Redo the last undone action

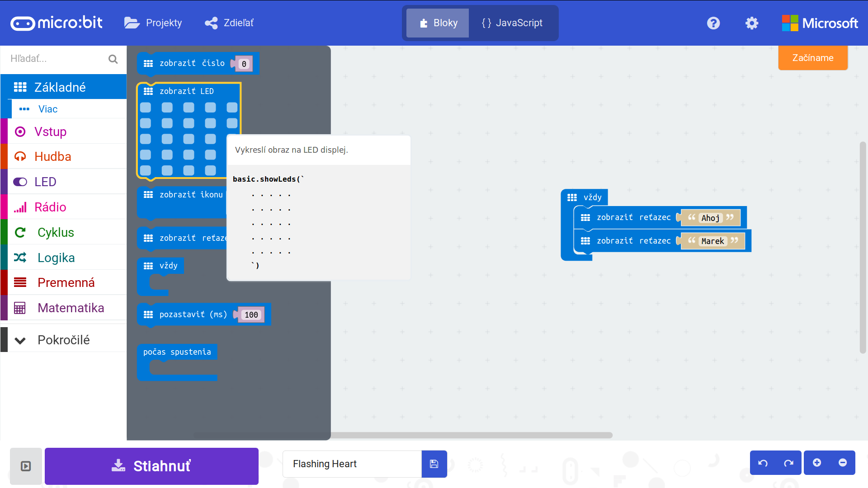click(x=788, y=463)
